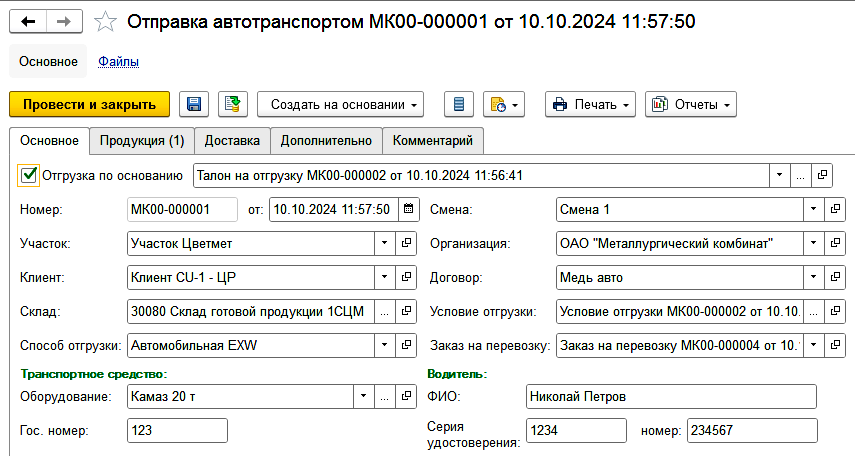Toggle Отгрузка по основанию checkbox
Screen dimensions: 855x456
coord(29,175)
